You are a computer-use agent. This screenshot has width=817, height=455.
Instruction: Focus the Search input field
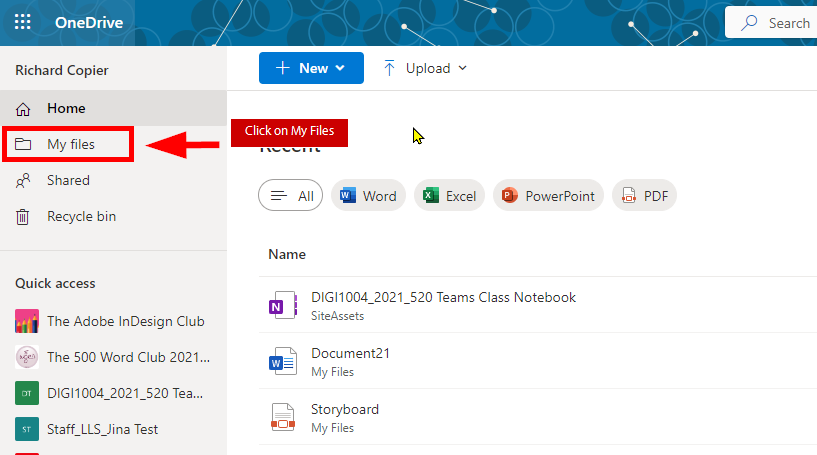[x=771, y=23]
